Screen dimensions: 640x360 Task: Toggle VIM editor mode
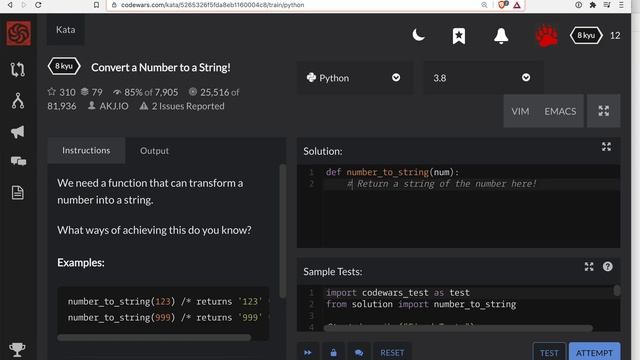[x=520, y=111]
